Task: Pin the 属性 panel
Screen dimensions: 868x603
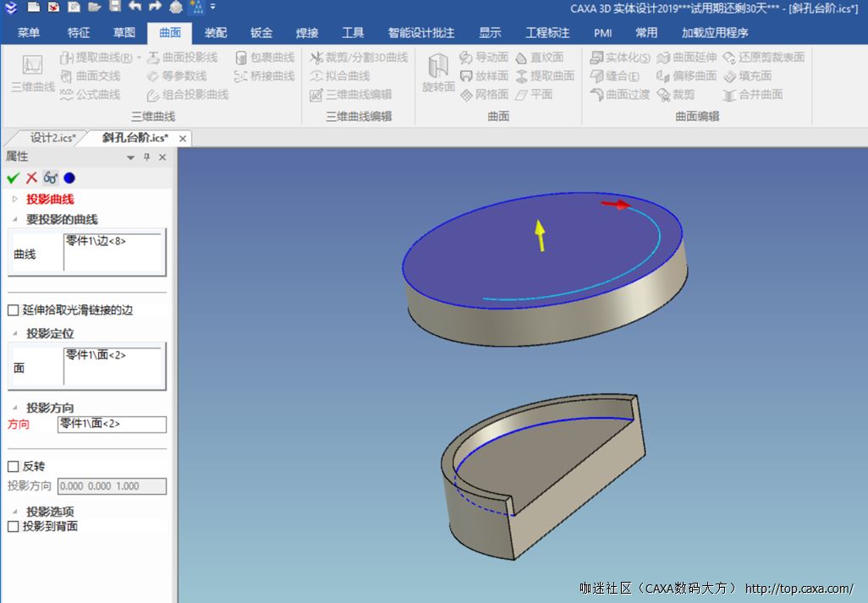Action: [146, 157]
